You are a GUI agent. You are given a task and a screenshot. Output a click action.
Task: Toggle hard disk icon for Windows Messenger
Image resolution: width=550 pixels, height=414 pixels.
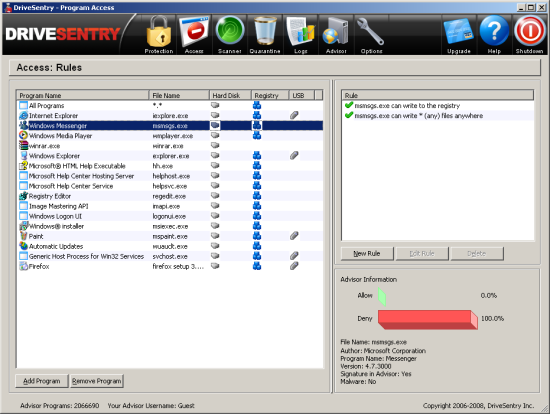tap(215, 125)
